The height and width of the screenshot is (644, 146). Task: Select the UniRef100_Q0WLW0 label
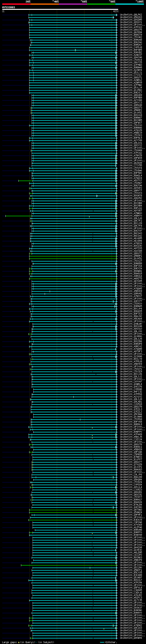click(x=131, y=324)
